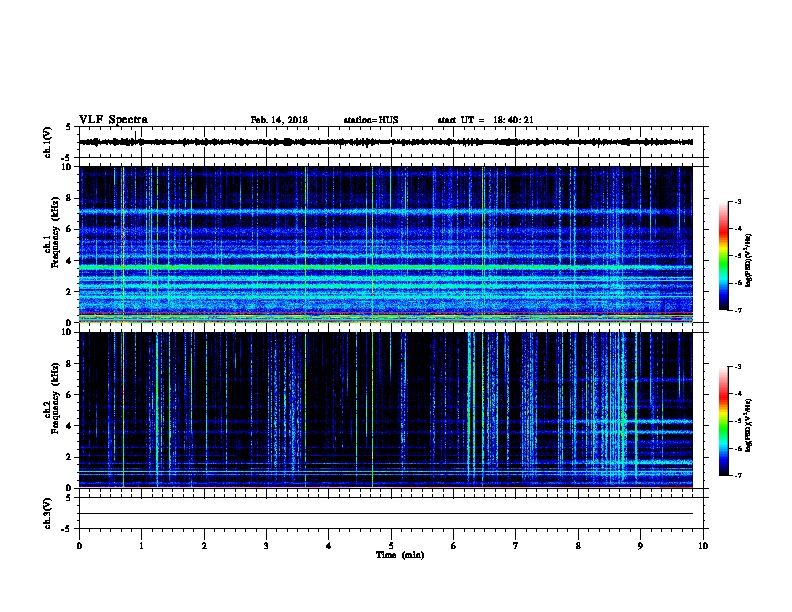
Task: Click the ch.1 spectrogram color scale bar
Action: (x=724, y=256)
